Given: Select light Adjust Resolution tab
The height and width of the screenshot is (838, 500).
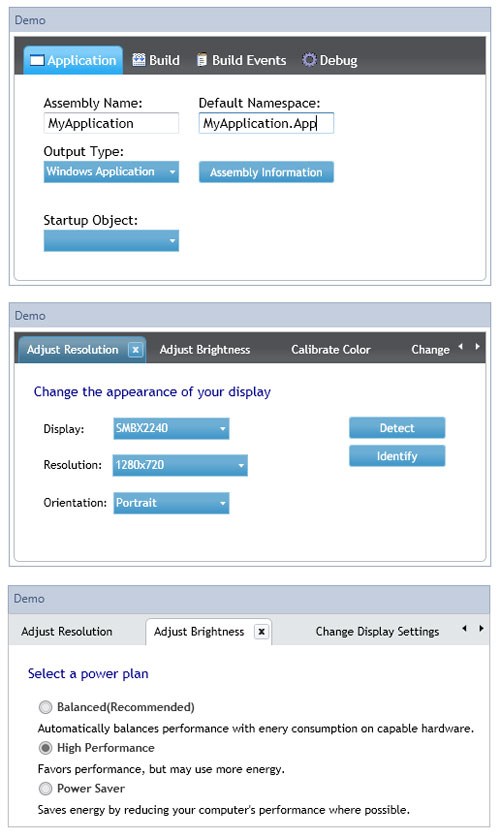Looking at the screenshot, I should pyautogui.click(x=67, y=631).
